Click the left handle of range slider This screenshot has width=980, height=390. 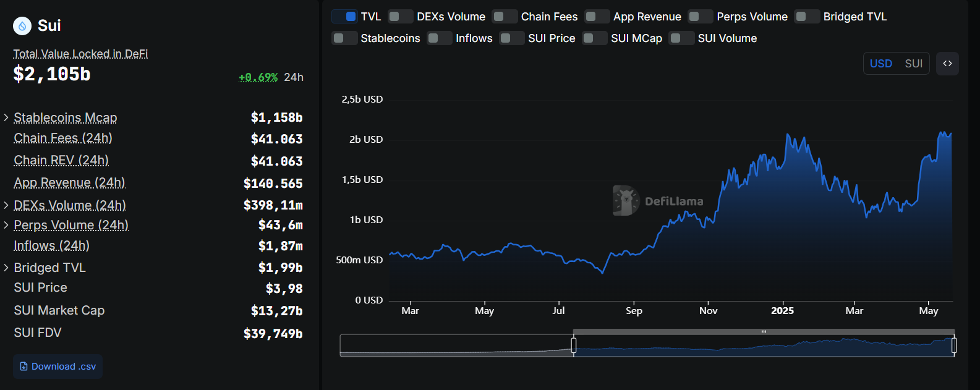pos(574,345)
